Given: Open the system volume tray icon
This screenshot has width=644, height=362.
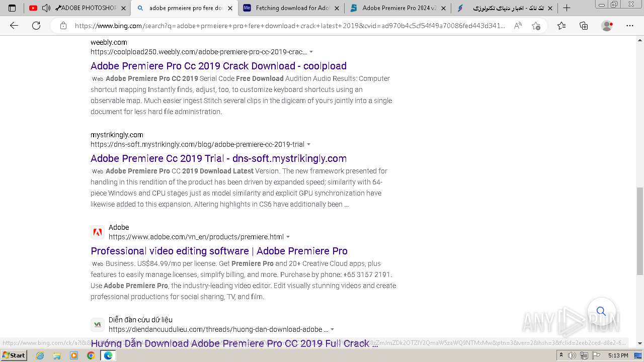Looking at the screenshot, I should (x=573, y=355).
